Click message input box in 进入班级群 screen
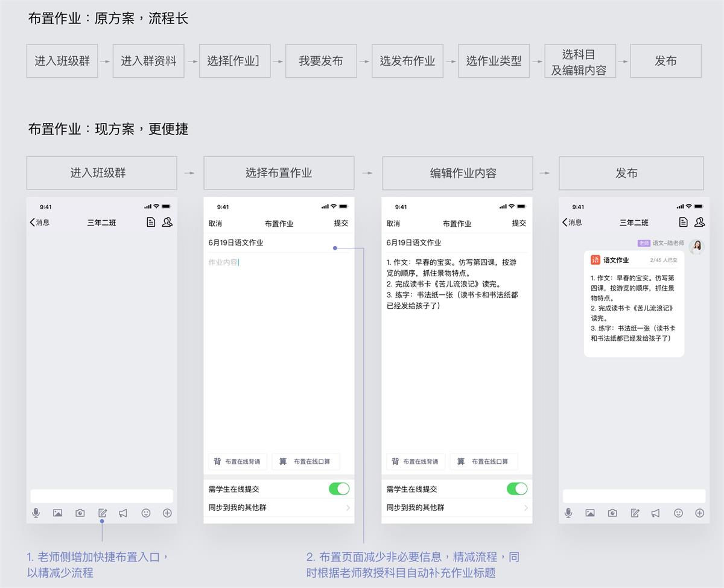724x588 pixels. pos(102,496)
